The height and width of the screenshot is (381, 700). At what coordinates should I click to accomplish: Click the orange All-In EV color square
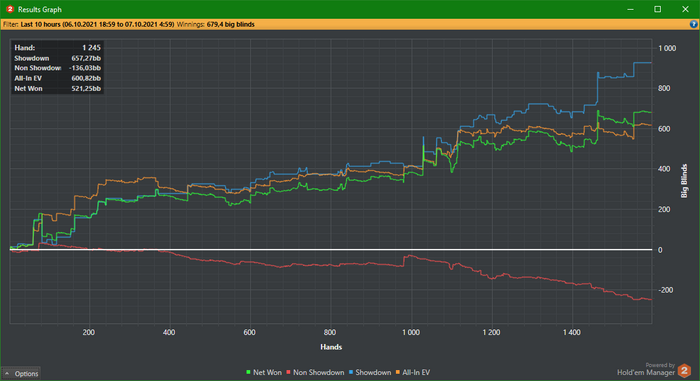(x=398, y=372)
